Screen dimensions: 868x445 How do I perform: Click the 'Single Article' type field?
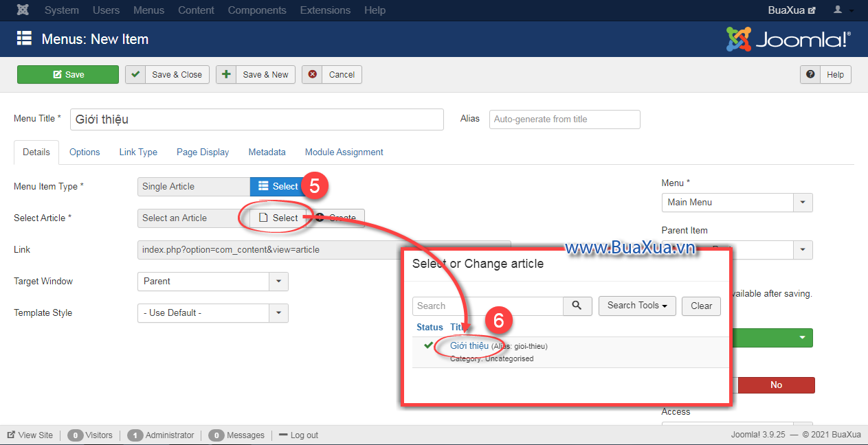pos(193,186)
